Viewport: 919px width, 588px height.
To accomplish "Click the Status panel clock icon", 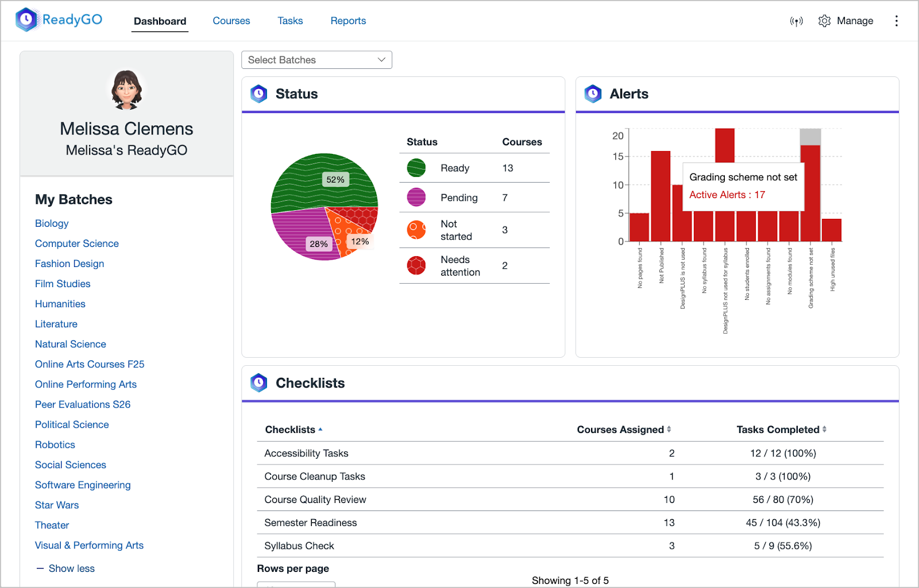I will [259, 94].
